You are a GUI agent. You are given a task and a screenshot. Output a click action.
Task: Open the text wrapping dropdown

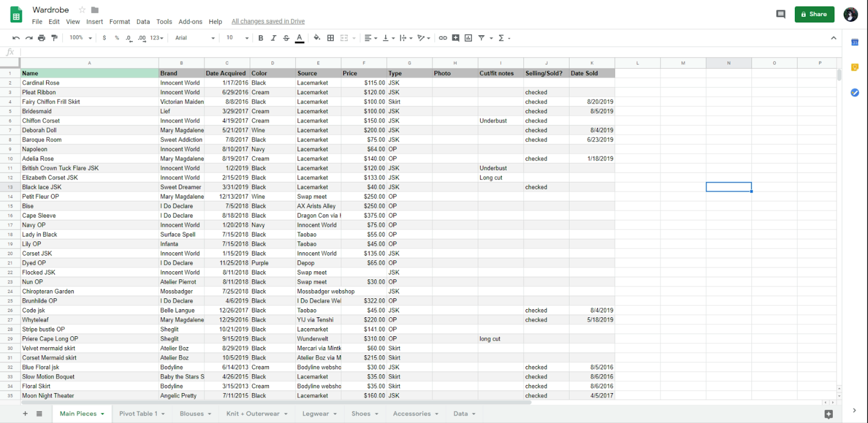(406, 38)
